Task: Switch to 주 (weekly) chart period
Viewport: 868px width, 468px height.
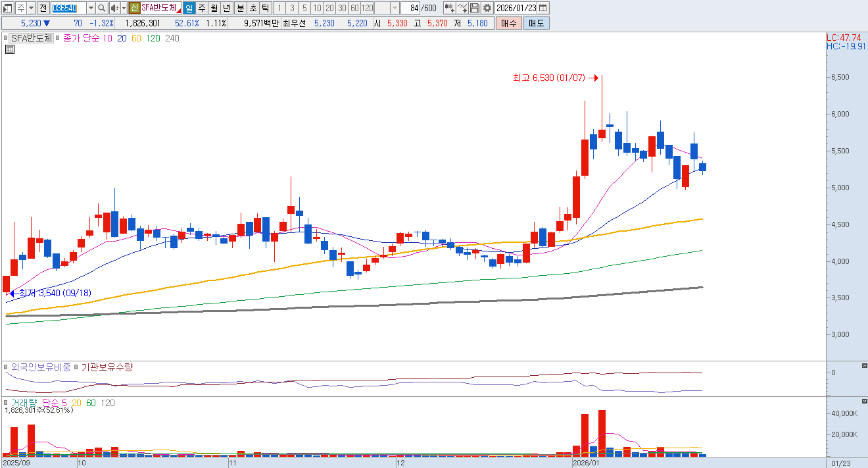Action: 202,8
